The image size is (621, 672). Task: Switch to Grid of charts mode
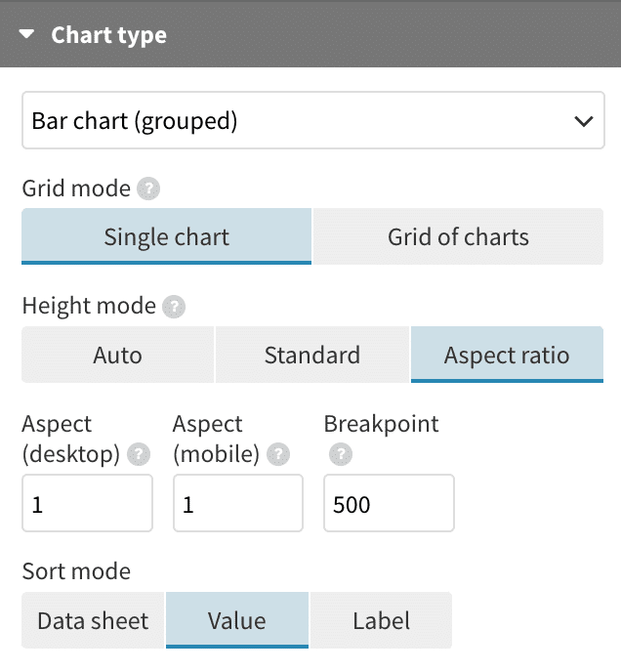click(458, 236)
